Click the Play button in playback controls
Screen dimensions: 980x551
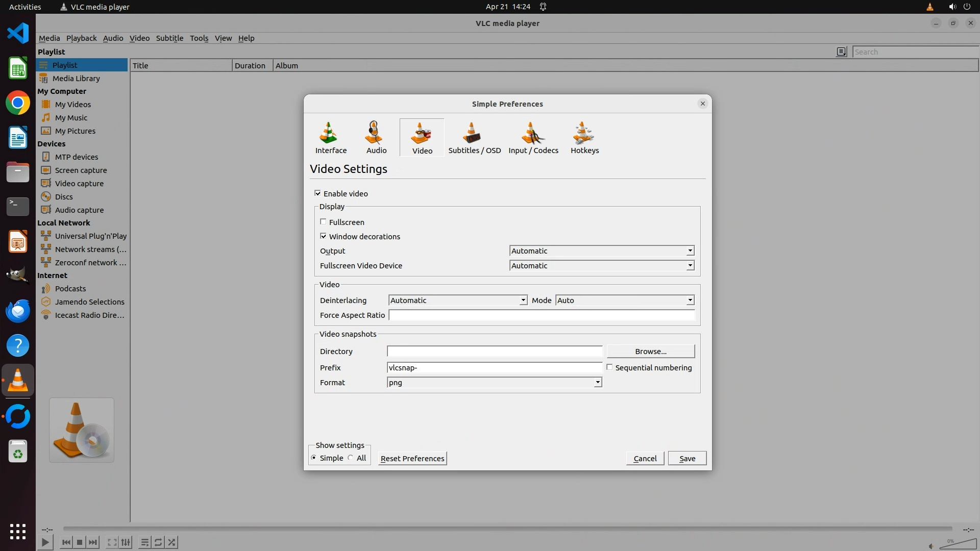45,542
